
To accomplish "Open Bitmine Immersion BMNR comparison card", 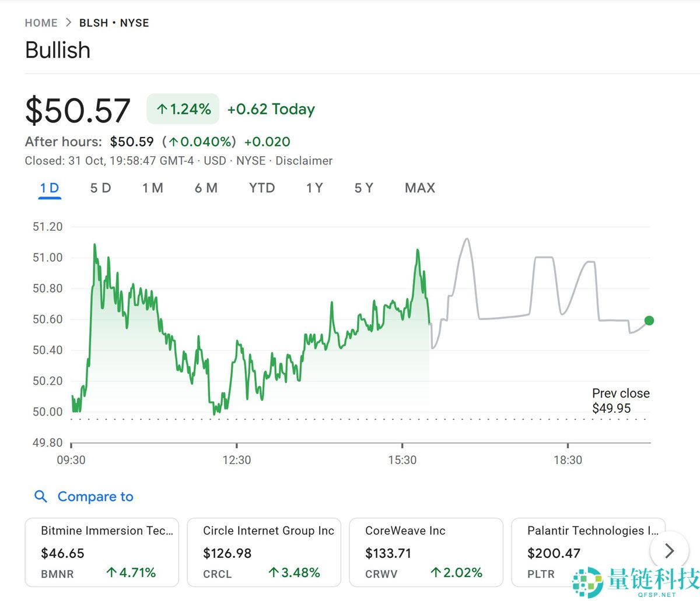I will pos(101,552).
